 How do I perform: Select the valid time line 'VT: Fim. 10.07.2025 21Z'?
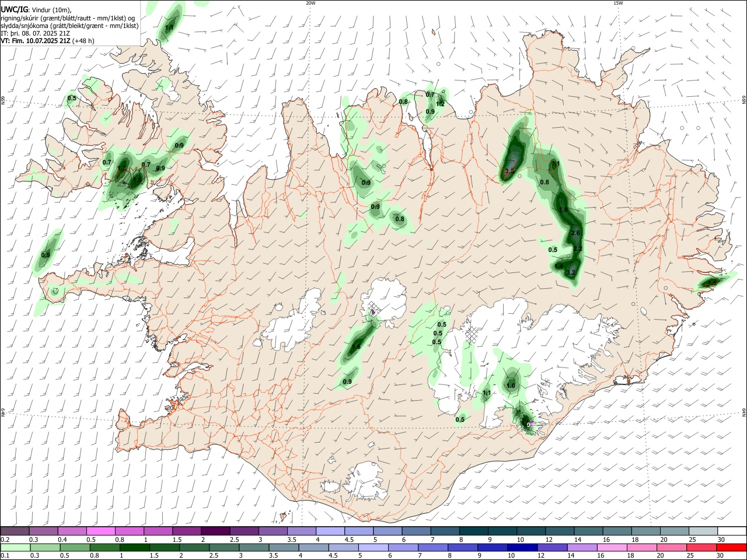pyautogui.click(x=36, y=41)
